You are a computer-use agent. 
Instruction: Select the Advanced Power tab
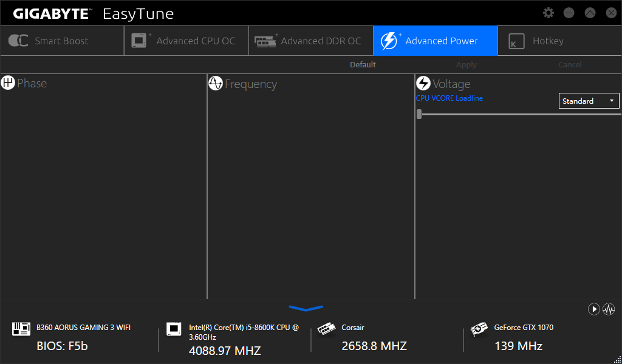click(x=436, y=41)
